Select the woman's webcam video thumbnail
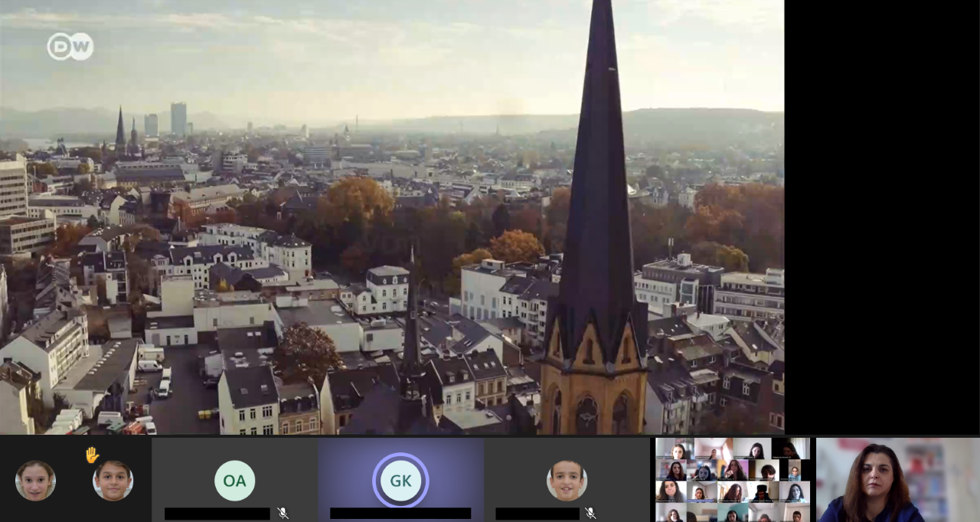The image size is (980, 522). coord(897,480)
